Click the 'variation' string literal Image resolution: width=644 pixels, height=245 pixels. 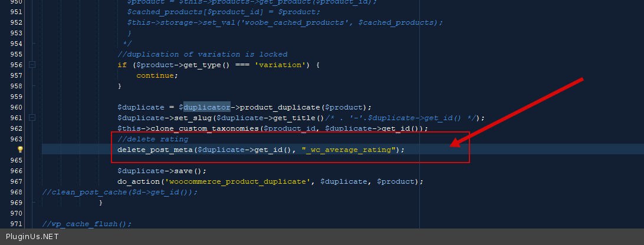point(280,65)
